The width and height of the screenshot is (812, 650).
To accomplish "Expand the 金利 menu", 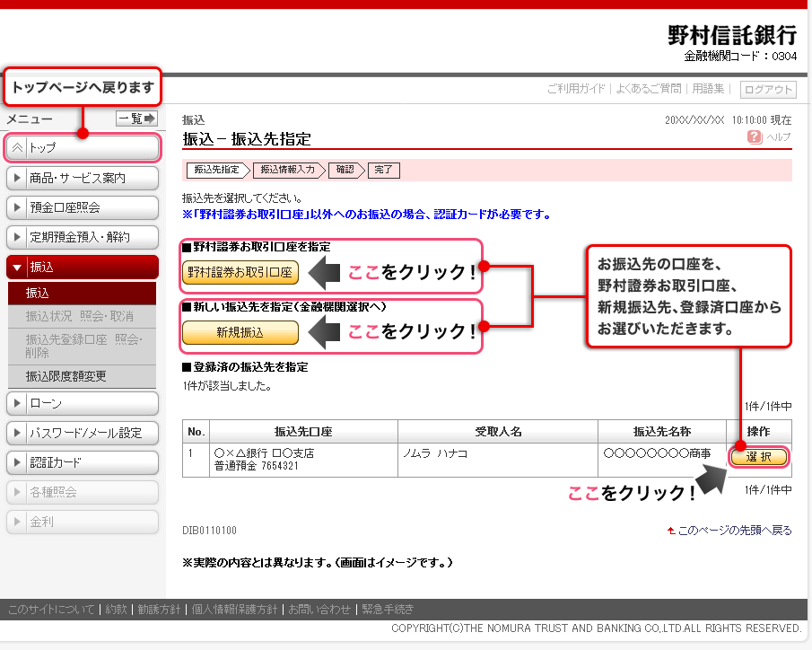I will pyautogui.click(x=83, y=522).
